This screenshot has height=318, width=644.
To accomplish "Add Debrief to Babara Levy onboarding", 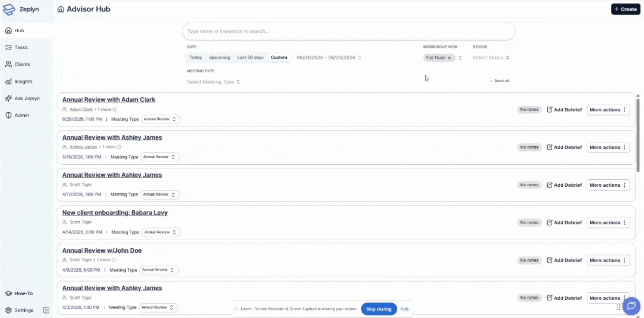I will coord(564,223).
